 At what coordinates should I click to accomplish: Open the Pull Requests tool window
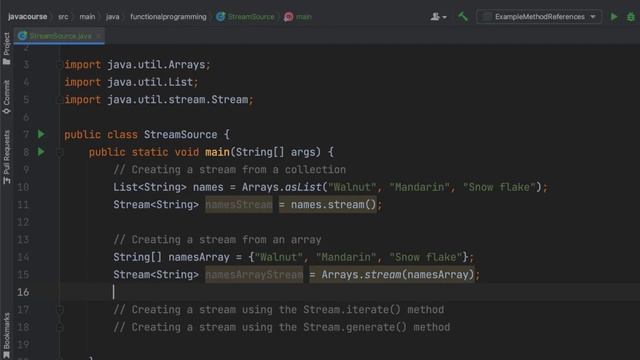click(x=7, y=157)
